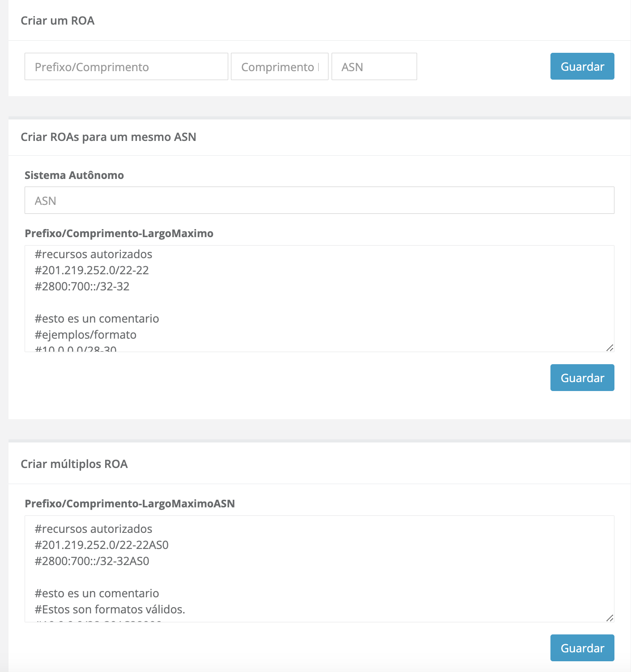Click the Prefixo/Comprimento input field

coord(126,67)
